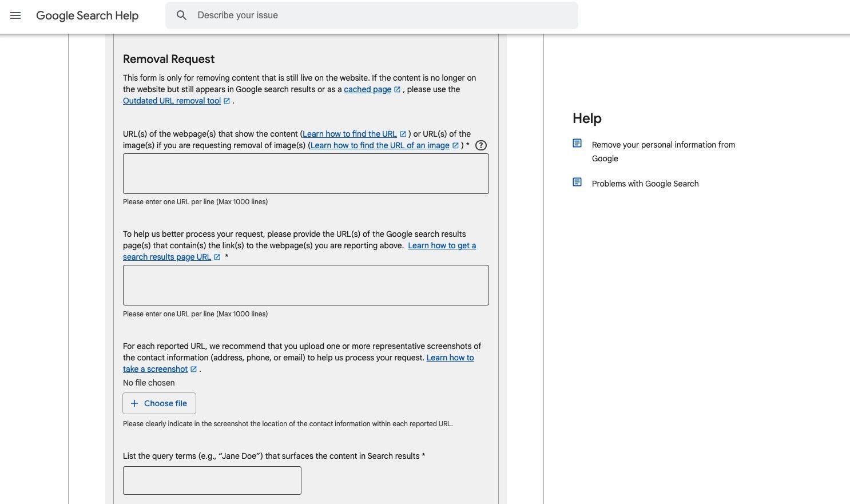Open Learn how to find the URL of an image
Screen dimensions: 850x504
[x=380, y=145]
